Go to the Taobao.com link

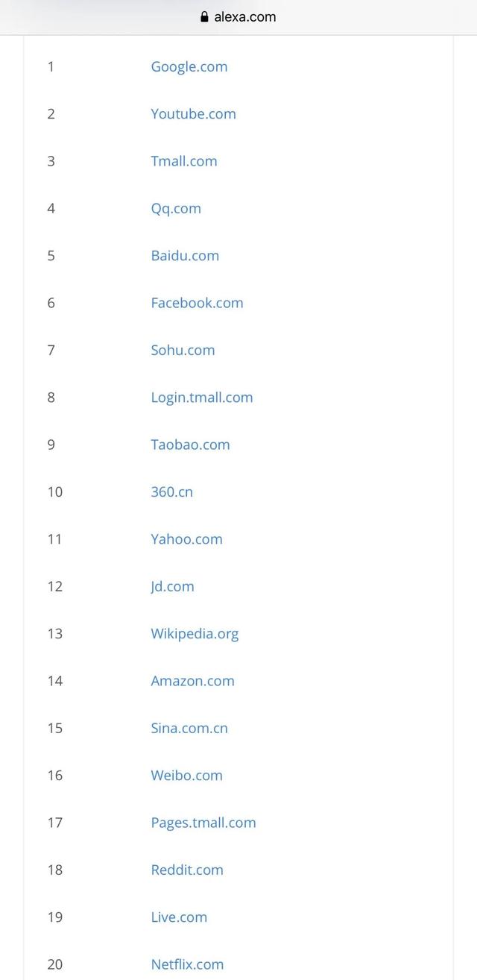190,445
